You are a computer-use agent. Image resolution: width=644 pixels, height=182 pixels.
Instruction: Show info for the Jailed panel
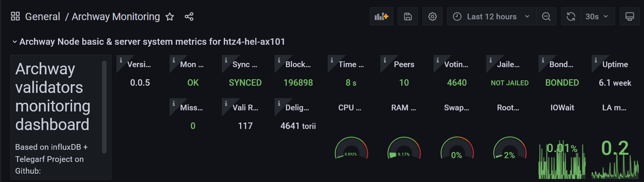pyautogui.click(x=490, y=60)
